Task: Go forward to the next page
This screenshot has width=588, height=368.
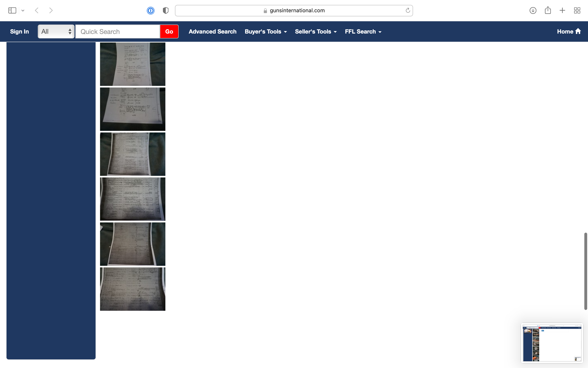Action: point(51,10)
